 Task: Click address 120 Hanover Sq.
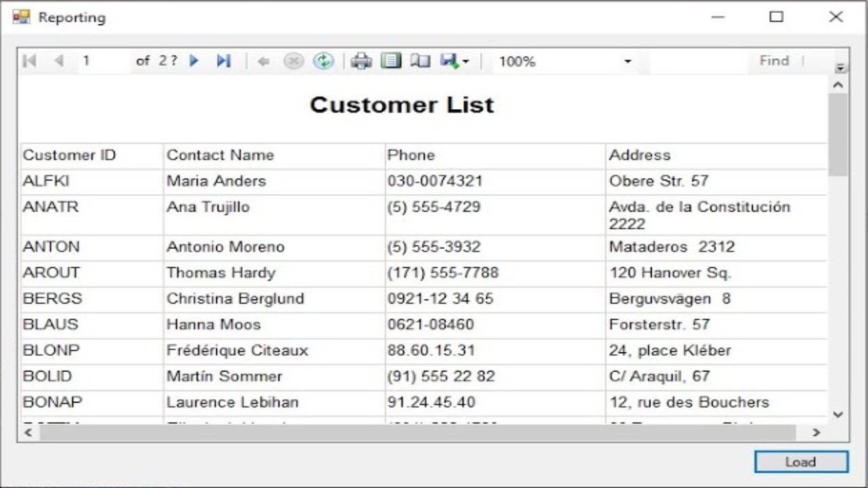(x=670, y=273)
